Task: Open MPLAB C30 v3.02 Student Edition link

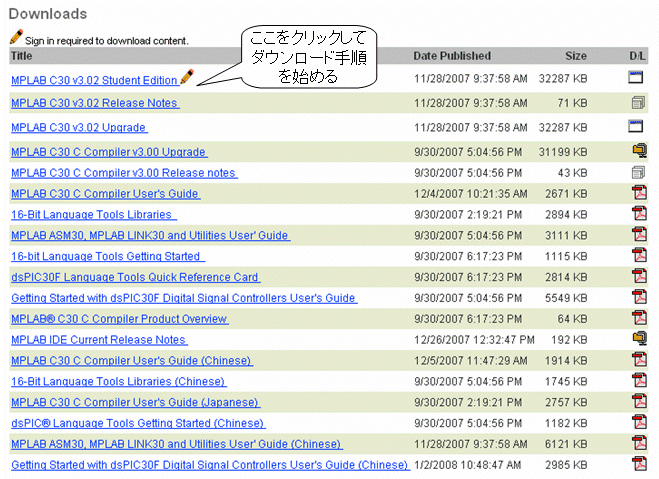Action: 94,80
